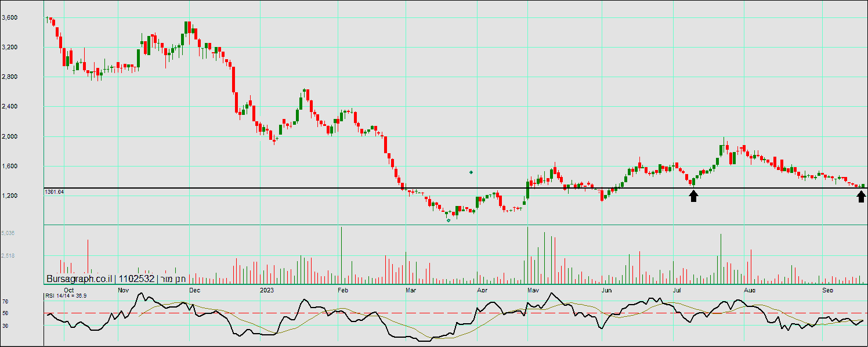Click the 1301.04 support level label

54,192
